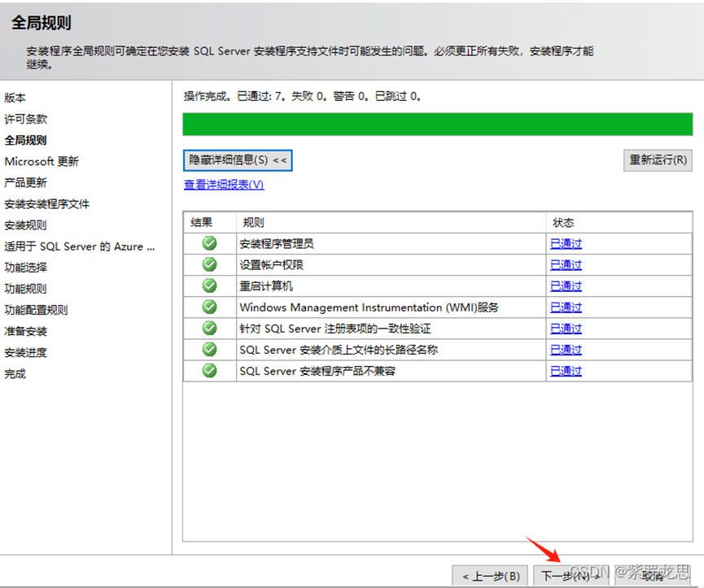
Task: Select rule text 重启计算机
Action: pyautogui.click(x=266, y=285)
